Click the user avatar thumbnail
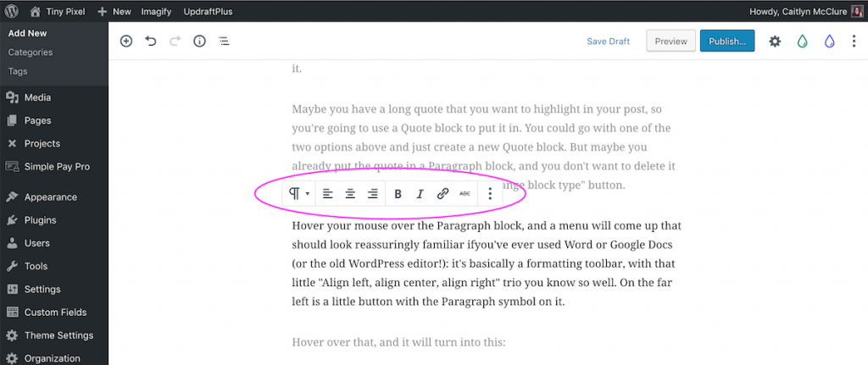Screen dimensions: 868x365 point(858,11)
